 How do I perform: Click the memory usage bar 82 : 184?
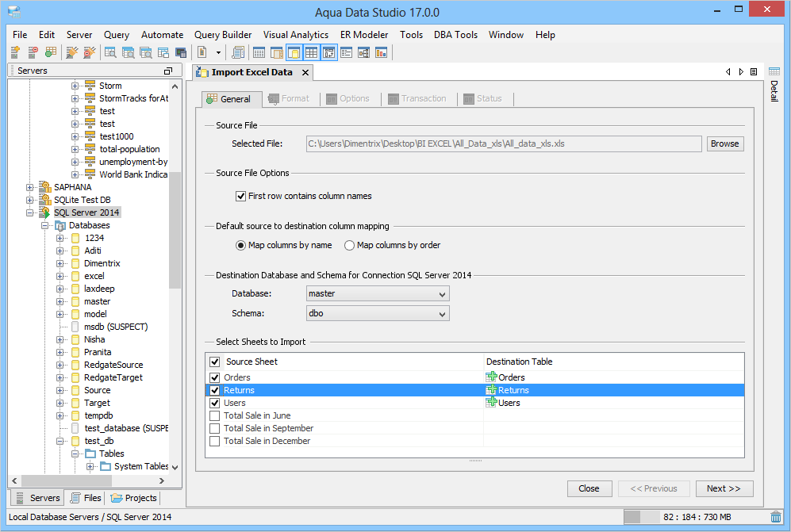click(x=696, y=517)
